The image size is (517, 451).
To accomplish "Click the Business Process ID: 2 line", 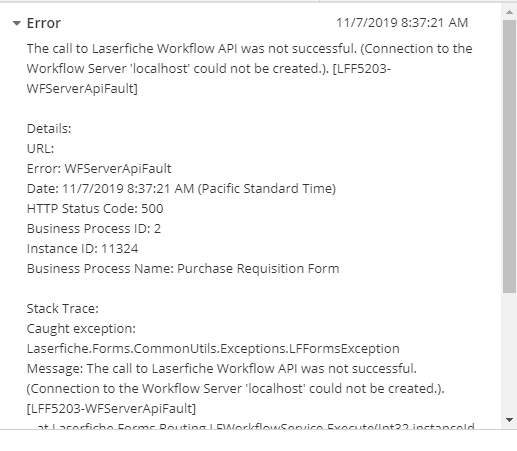I will 94,229.
